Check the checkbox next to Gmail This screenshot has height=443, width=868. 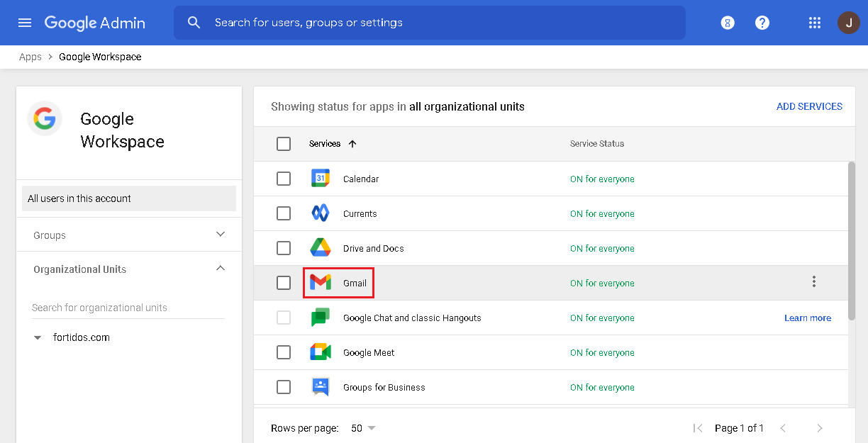click(x=284, y=282)
